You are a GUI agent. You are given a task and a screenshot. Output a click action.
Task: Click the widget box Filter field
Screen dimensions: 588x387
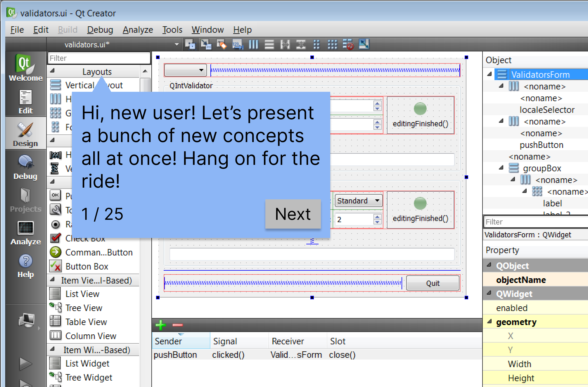(x=99, y=58)
